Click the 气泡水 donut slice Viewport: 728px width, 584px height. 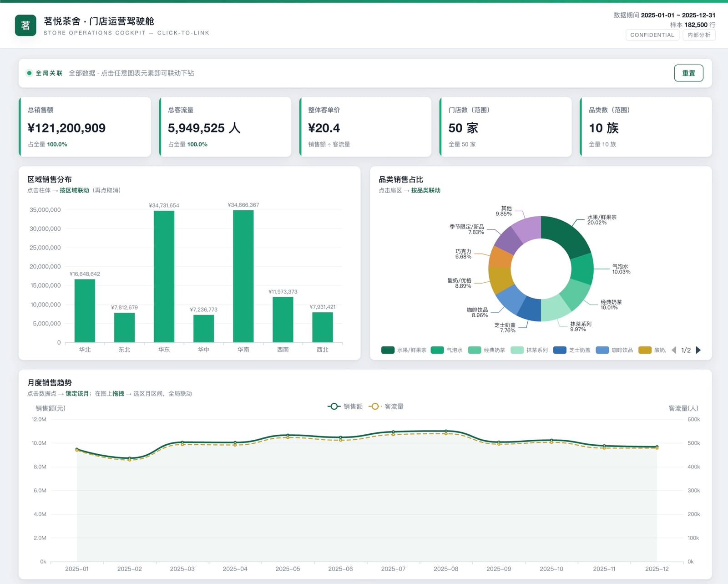[582, 269]
